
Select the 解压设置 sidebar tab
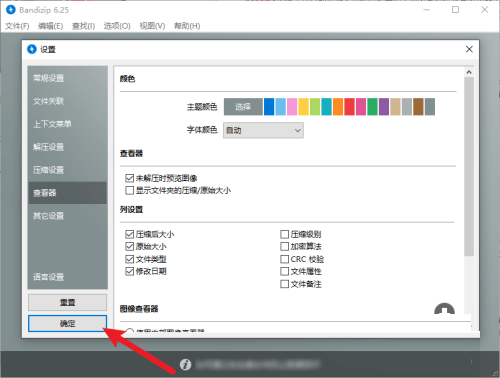click(x=68, y=147)
